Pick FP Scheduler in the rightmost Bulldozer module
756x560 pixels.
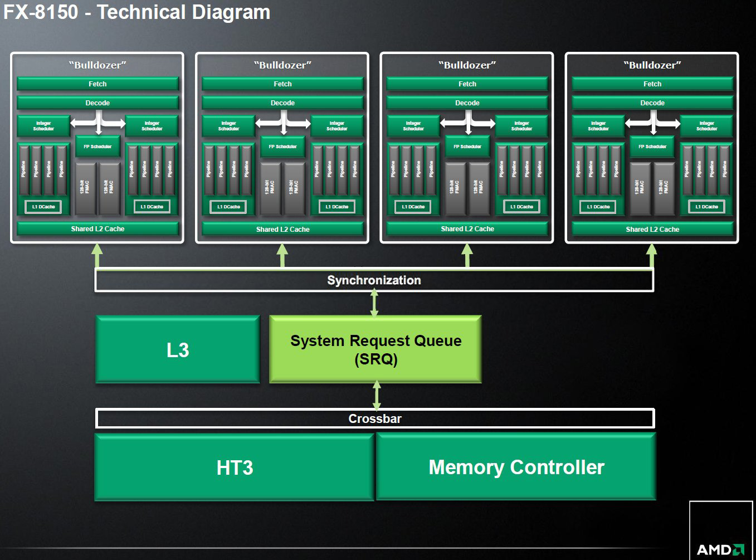pos(652,147)
